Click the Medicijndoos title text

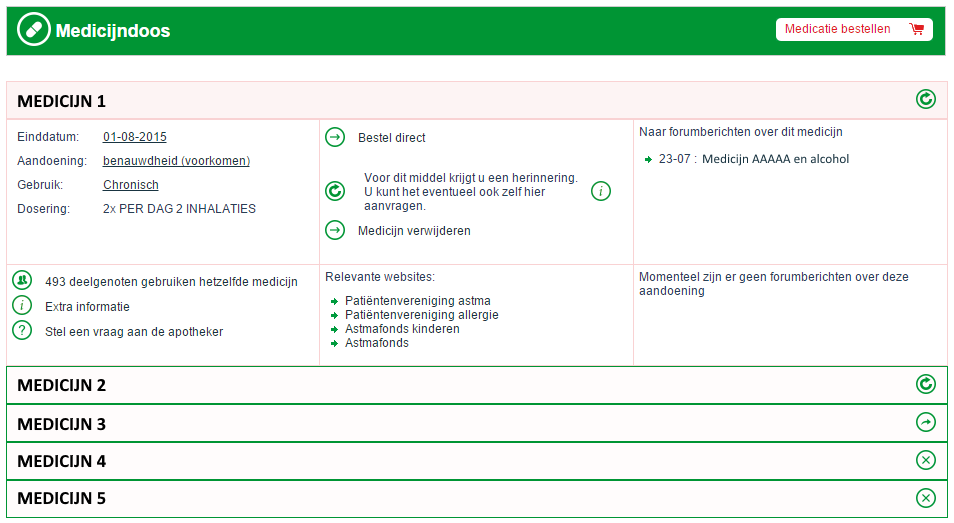113,30
